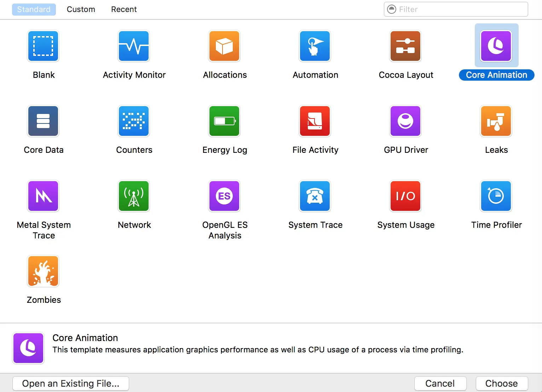Focus the Filter search field
The height and width of the screenshot is (392, 542).
[456, 9]
